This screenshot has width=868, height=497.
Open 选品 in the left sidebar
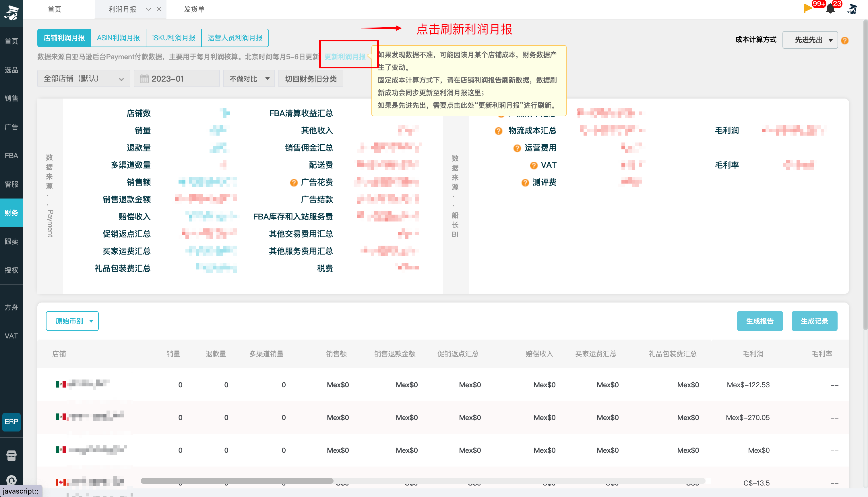click(11, 70)
